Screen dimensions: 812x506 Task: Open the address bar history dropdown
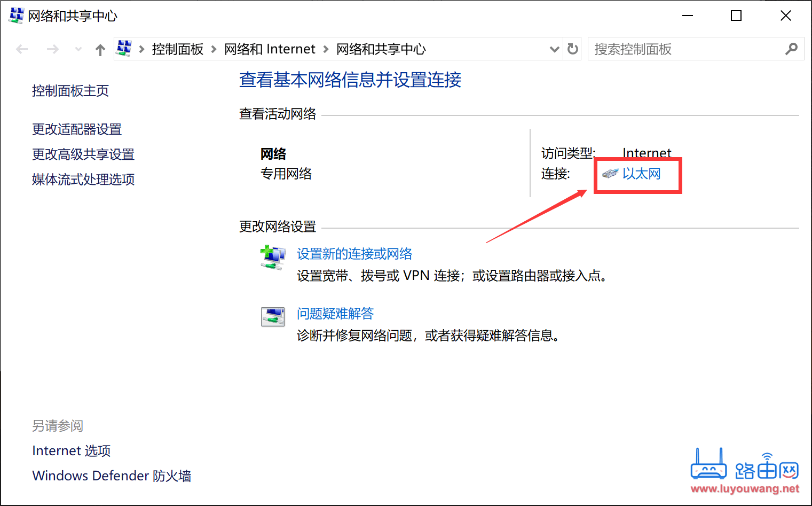[x=555, y=49]
